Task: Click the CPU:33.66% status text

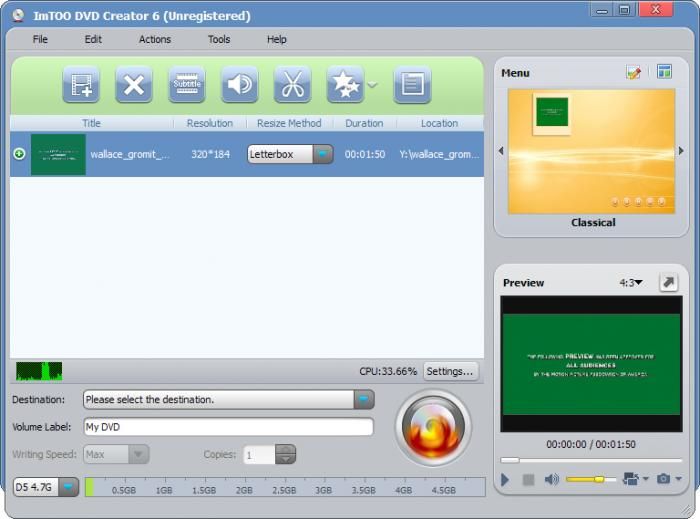Action: pyautogui.click(x=388, y=371)
